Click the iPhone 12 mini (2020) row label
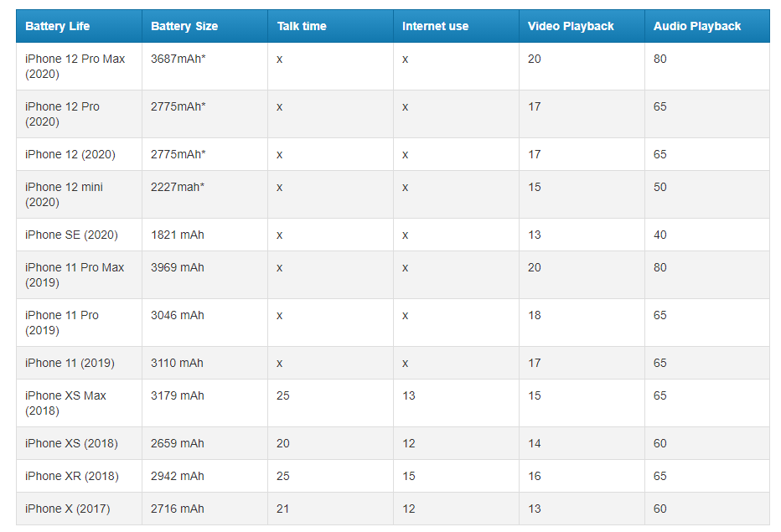Viewport: 781px width, 532px height. (64, 194)
